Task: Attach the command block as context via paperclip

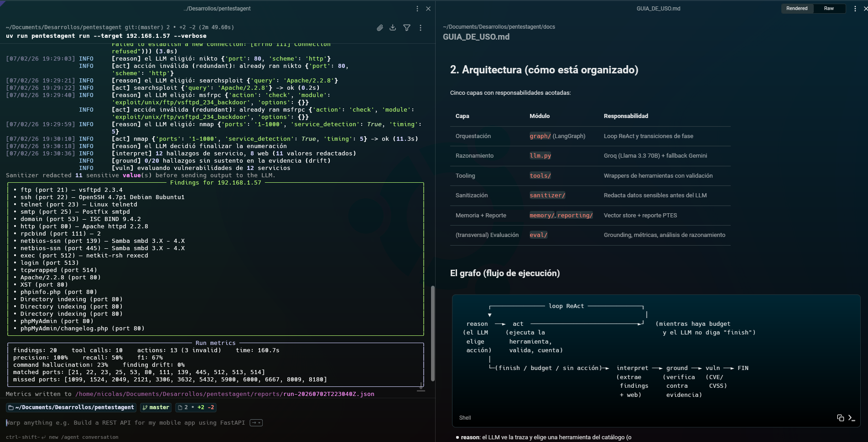Action: [379, 28]
